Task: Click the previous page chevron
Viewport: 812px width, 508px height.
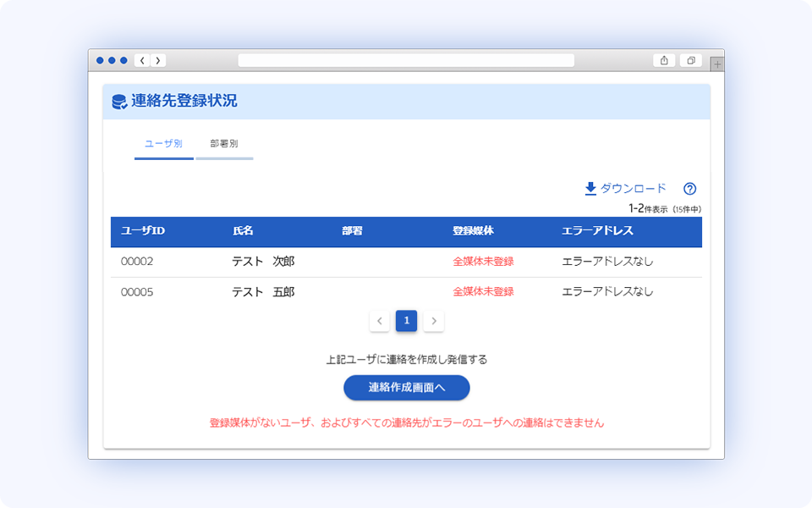Action: [380, 321]
